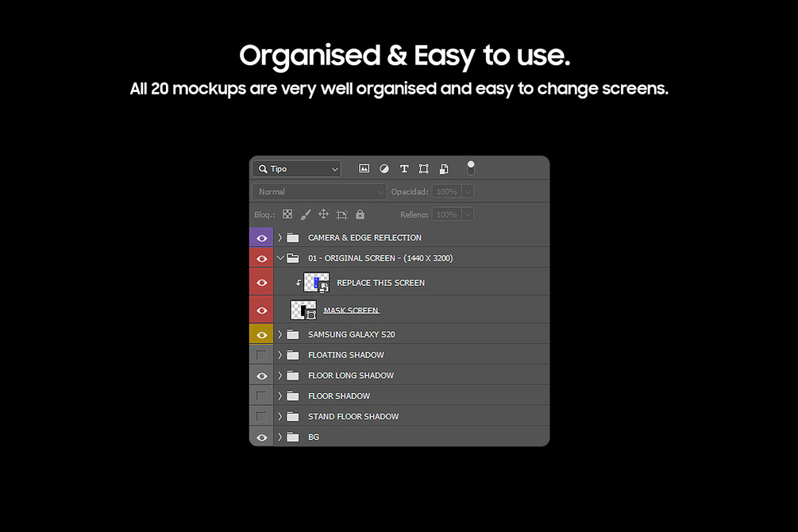The height and width of the screenshot is (532, 798).
Task: Select the 'FLOOR SHADOW' group name
Action: pos(339,395)
